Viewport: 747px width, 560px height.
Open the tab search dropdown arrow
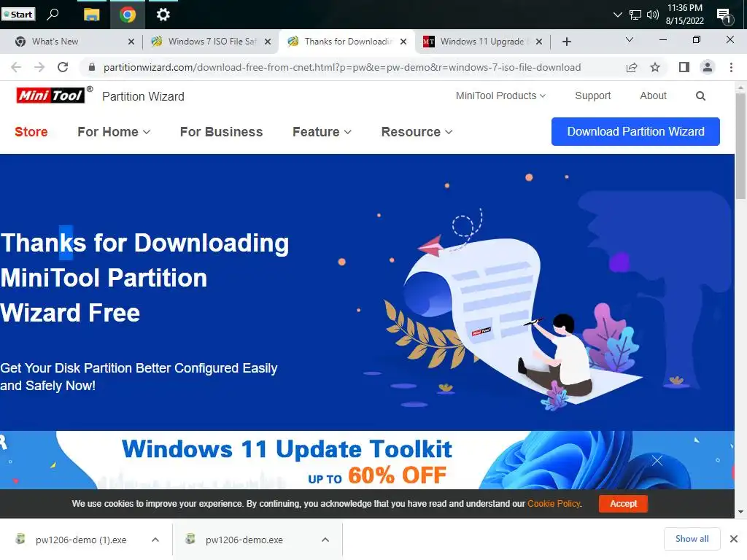tap(630, 39)
